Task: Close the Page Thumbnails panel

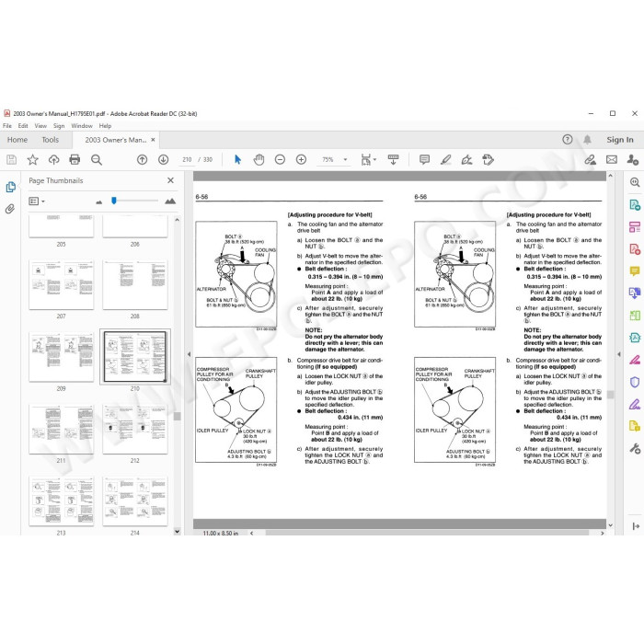Action: 170,180
